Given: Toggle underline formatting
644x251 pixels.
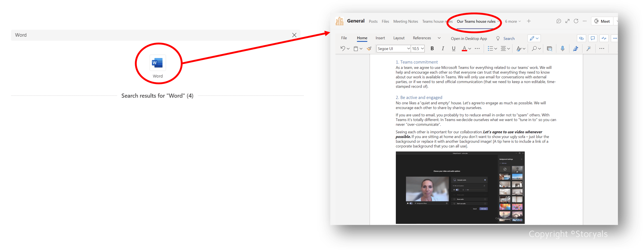Looking at the screenshot, I should (454, 48).
